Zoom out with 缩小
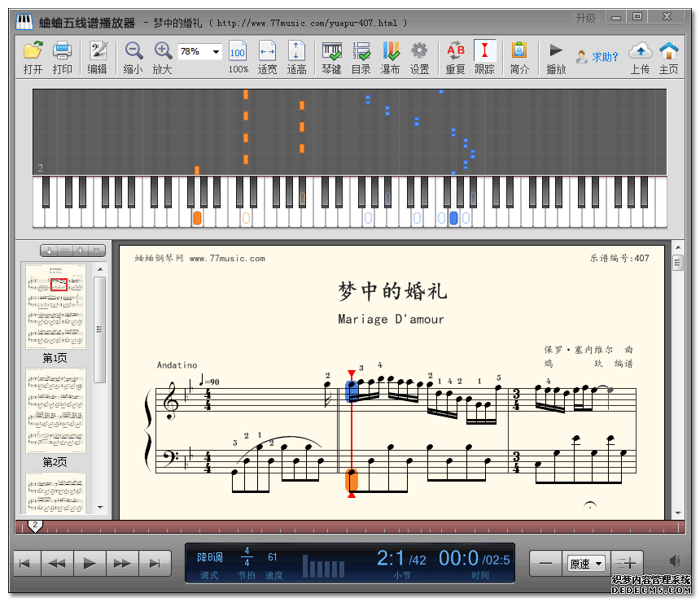This screenshot has width=700, height=602. click(133, 57)
